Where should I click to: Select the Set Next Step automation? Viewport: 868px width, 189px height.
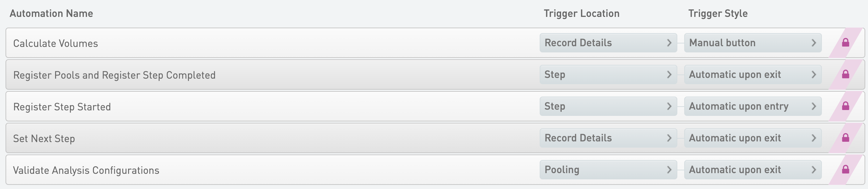tap(435, 138)
